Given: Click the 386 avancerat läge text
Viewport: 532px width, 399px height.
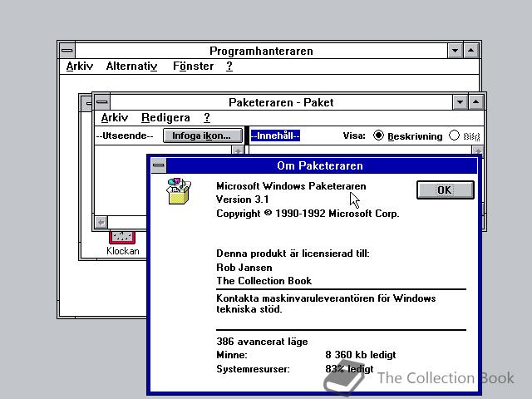Looking at the screenshot, I should pyautogui.click(x=262, y=341).
